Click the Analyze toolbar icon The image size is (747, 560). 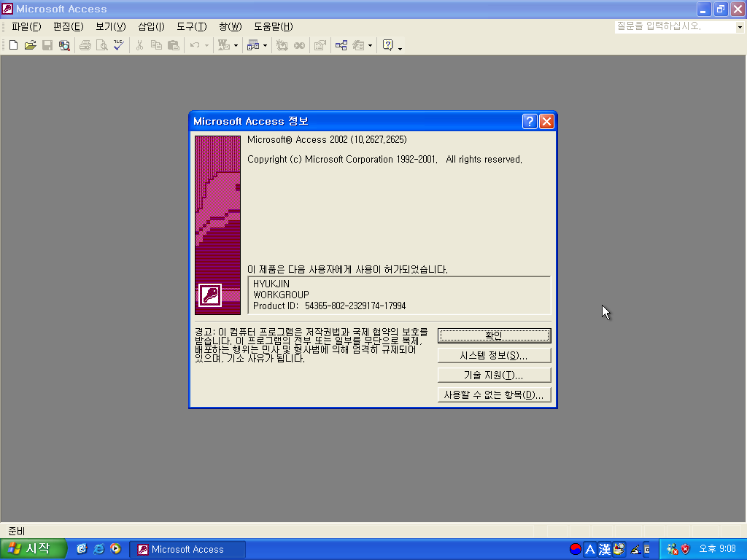[253, 45]
